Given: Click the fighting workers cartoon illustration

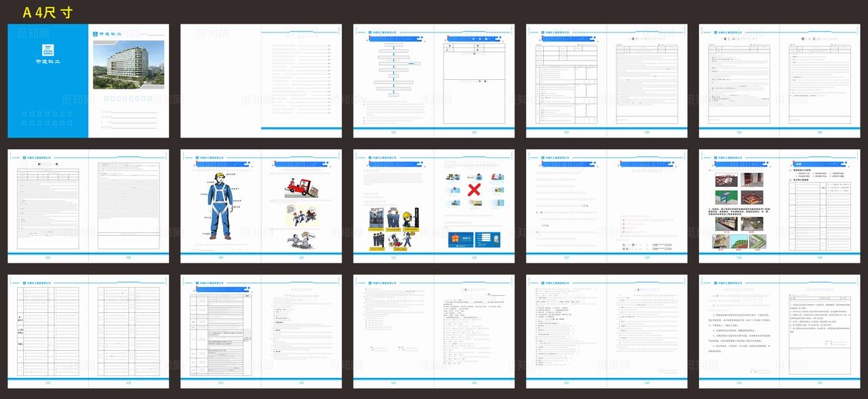Looking at the screenshot, I should pos(302,241).
